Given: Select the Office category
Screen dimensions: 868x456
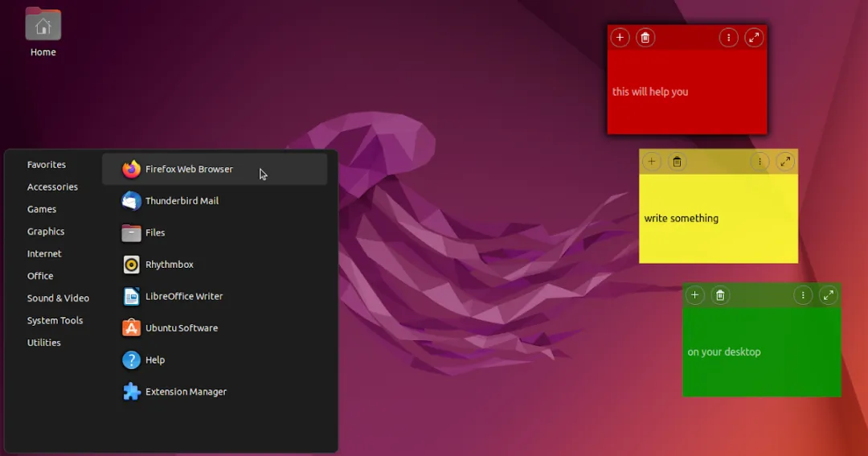Looking at the screenshot, I should coord(40,276).
